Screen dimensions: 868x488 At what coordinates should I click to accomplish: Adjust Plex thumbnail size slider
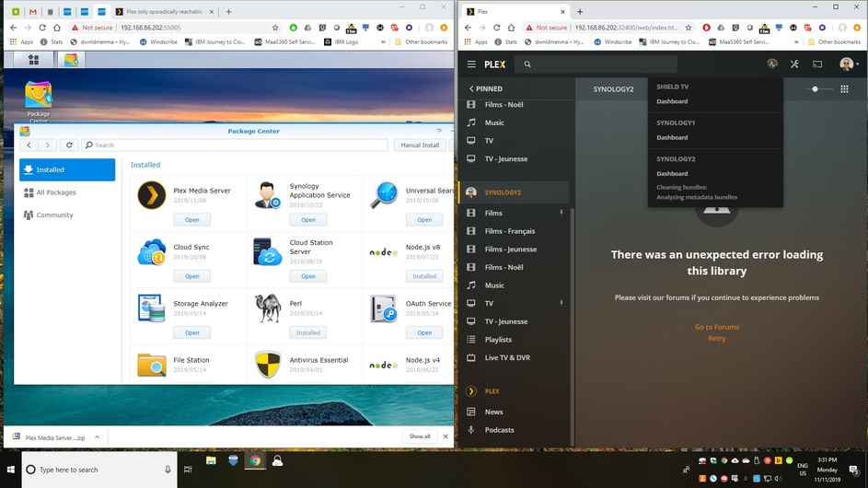click(815, 88)
